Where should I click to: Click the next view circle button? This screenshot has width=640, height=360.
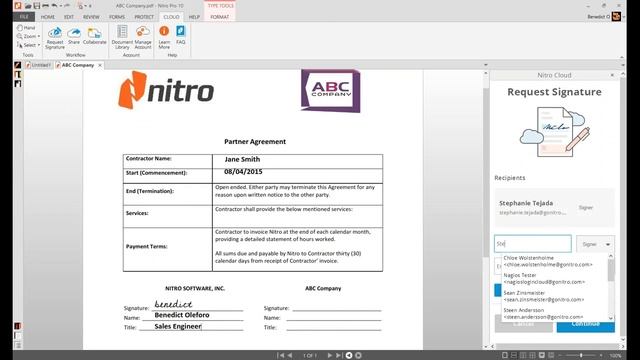(x=358, y=356)
